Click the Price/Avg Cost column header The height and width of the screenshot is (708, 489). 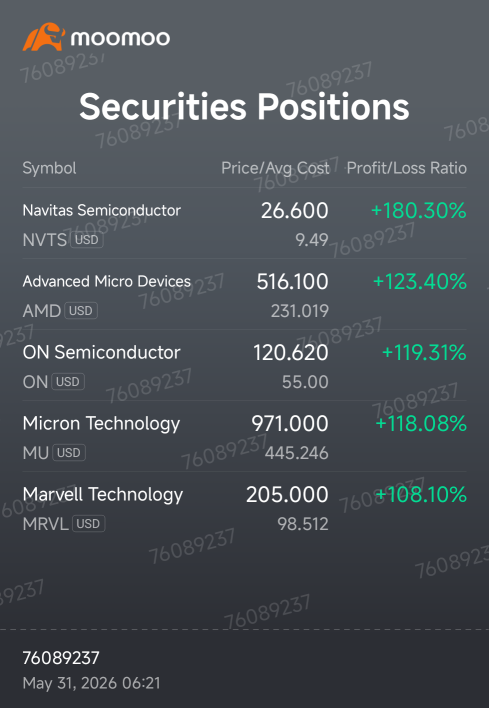point(275,168)
